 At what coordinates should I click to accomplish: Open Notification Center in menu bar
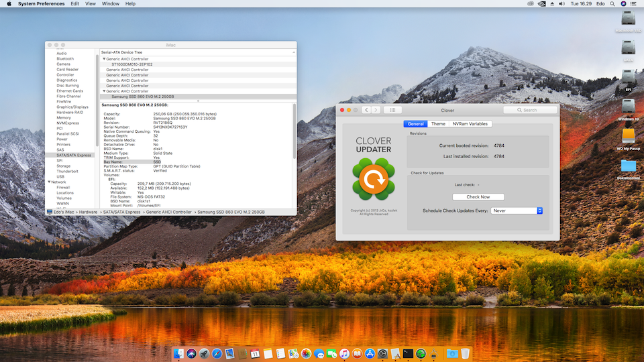[633, 4]
